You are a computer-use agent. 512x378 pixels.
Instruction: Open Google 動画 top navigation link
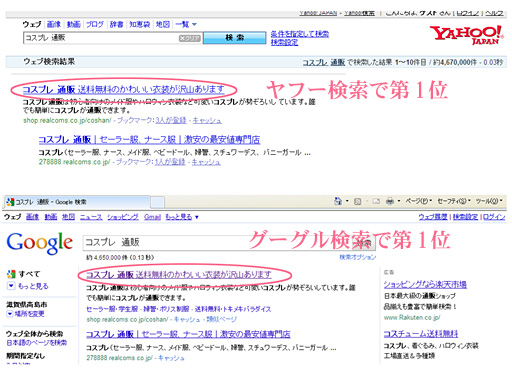[x=51, y=217]
